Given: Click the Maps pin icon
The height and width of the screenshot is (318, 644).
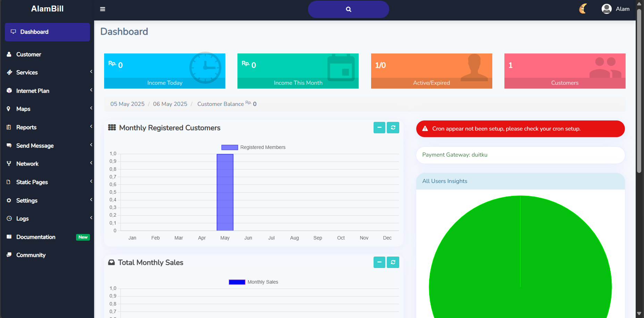Looking at the screenshot, I should (x=9, y=109).
